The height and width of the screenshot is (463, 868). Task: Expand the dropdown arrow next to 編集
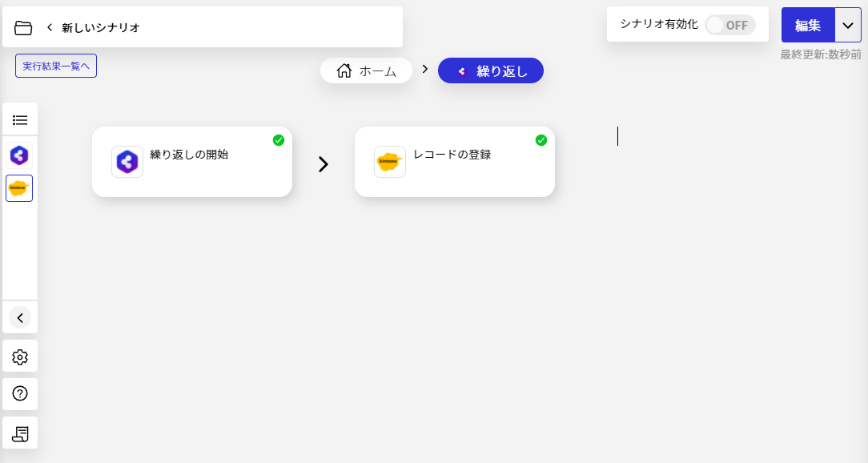(x=848, y=25)
